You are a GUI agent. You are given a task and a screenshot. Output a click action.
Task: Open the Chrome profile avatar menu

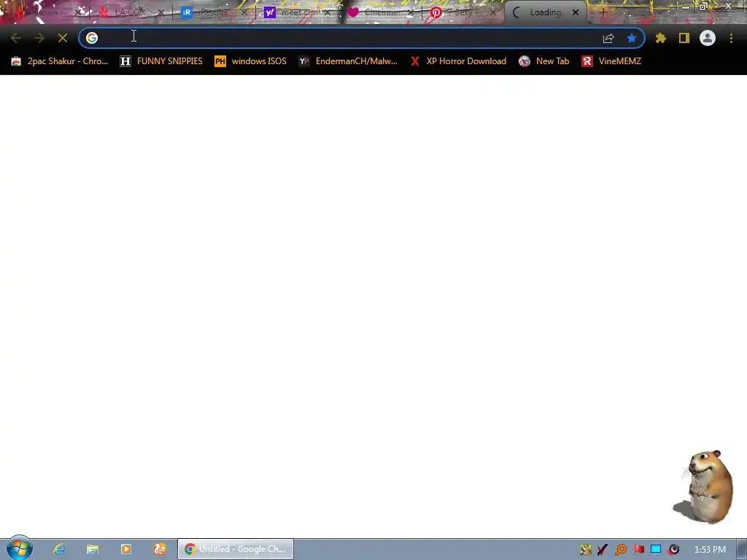click(x=708, y=38)
